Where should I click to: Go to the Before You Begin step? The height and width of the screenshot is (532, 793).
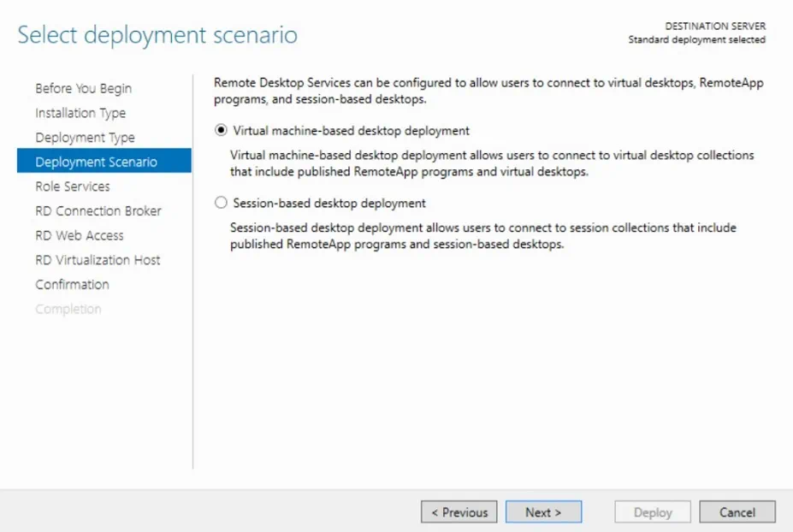84,89
